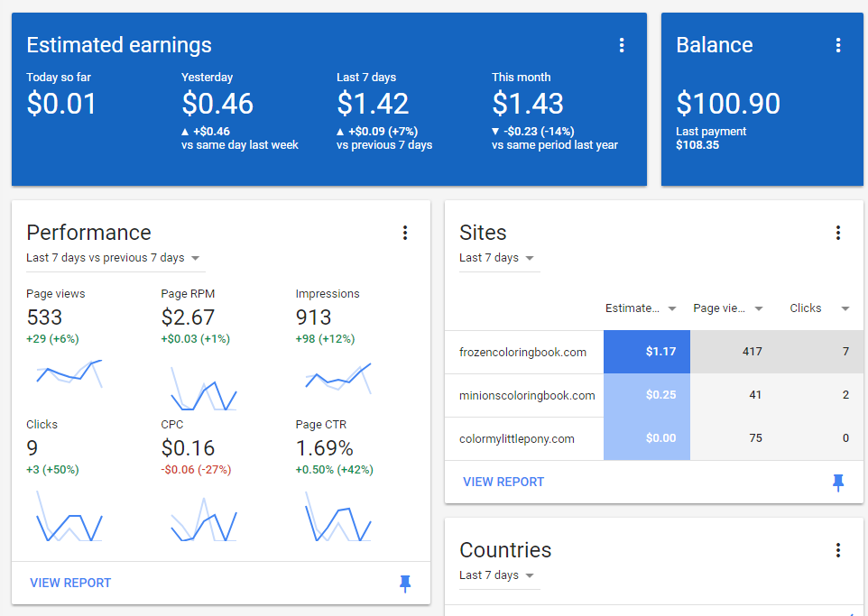Screen dimensions: 868x616
Task: Select the minionscoloringbook.com site row
Action: [527, 395]
